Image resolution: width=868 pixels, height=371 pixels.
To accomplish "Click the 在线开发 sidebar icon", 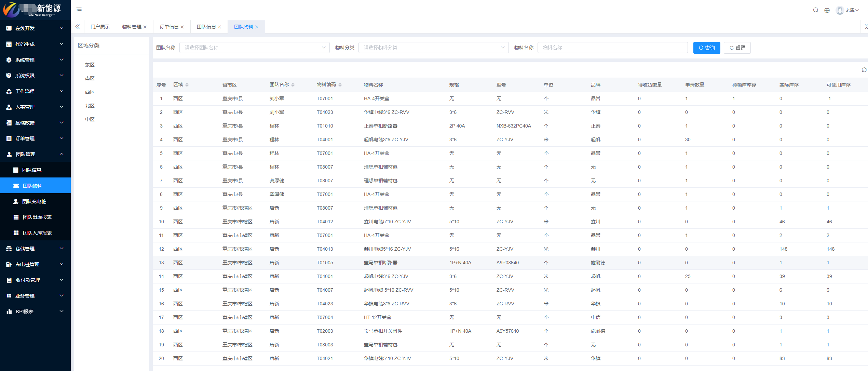I will (9, 28).
